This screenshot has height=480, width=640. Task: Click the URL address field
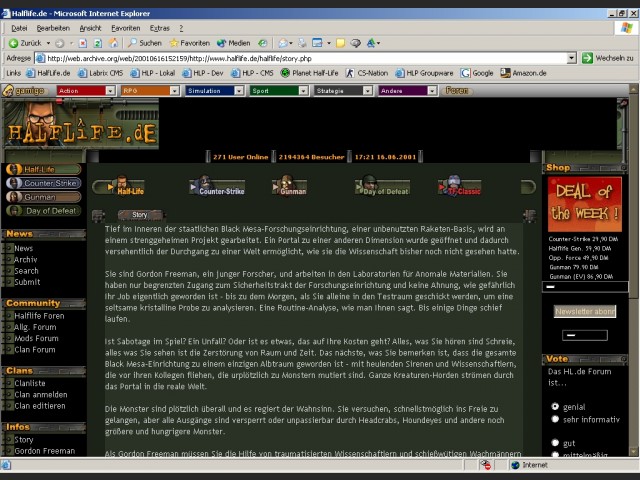coord(306,58)
